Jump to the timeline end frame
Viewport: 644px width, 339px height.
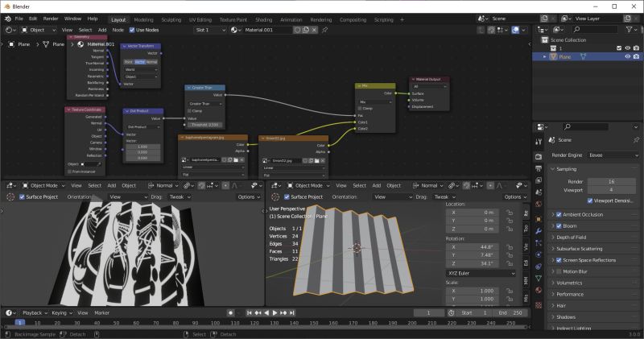[292, 313]
